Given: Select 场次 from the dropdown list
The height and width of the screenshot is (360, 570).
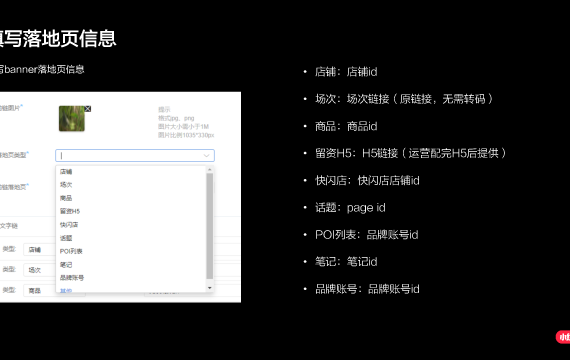Looking at the screenshot, I should click(66, 185).
